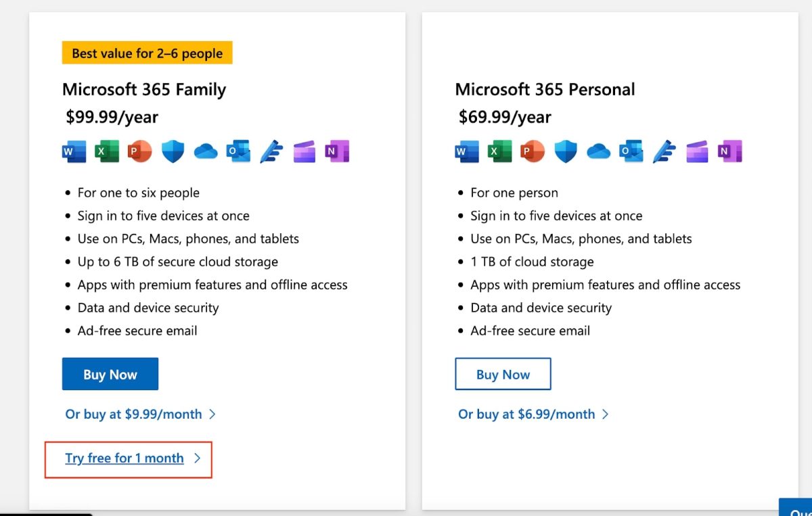
Task: Click Buy Now for Microsoft 365 Personal
Action: 503,374
